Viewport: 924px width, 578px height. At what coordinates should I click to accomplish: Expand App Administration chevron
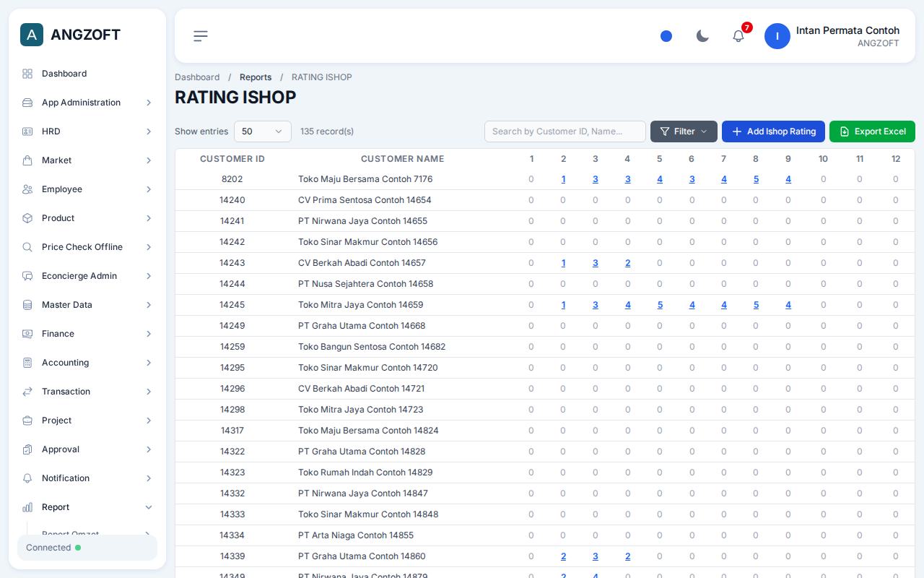coord(149,103)
